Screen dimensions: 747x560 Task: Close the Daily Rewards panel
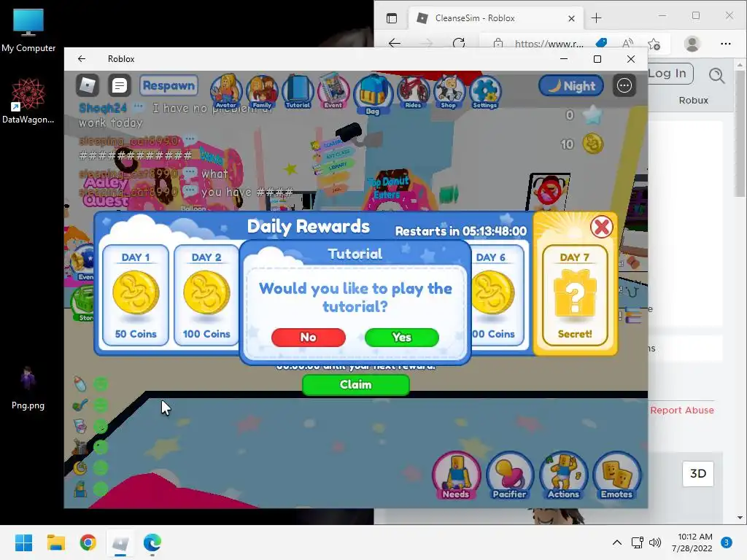click(602, 227)
